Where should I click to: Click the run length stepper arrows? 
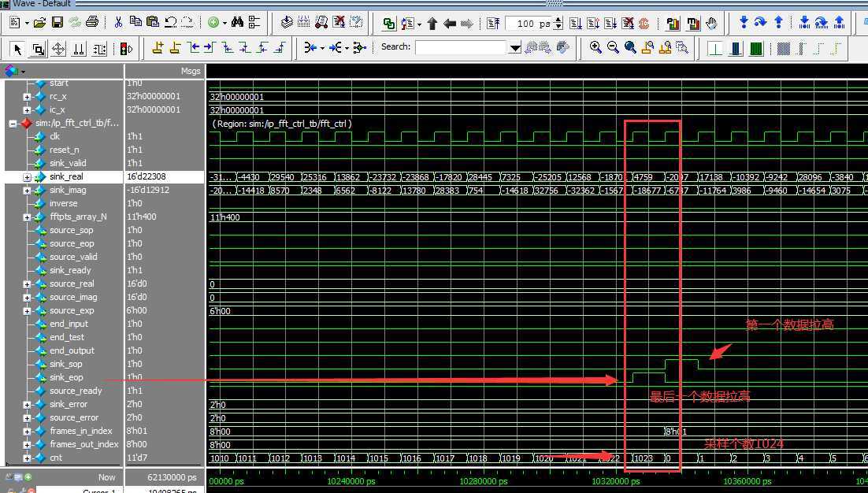click(x=558, y=24)
